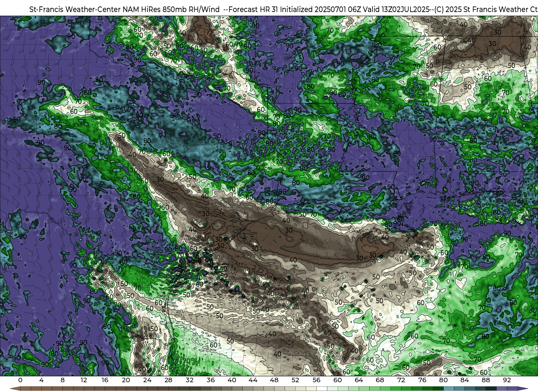The height and width of the screenshot is (392, 538).
Task: Click the colorbar tick label 88
Action: click(x=486, y=380)
